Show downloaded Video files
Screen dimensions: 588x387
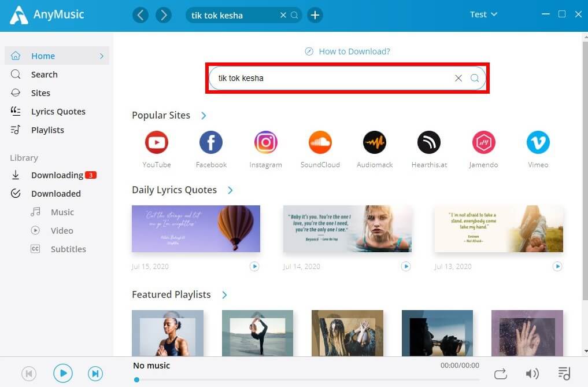62,230
